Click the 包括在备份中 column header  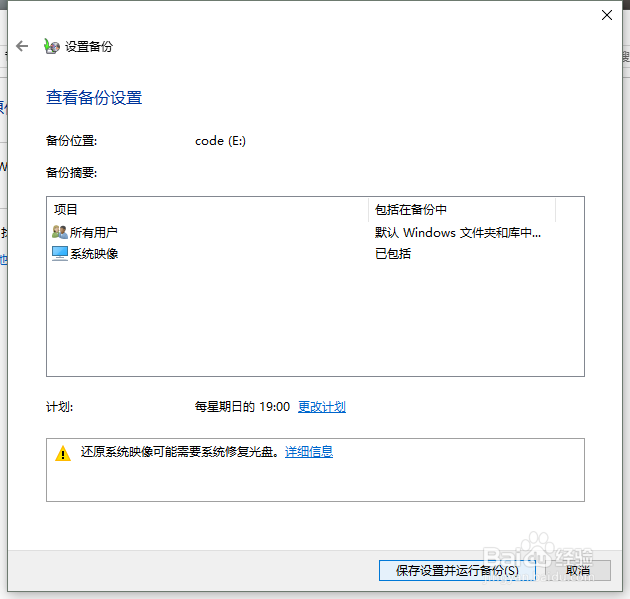coord(462,209)
